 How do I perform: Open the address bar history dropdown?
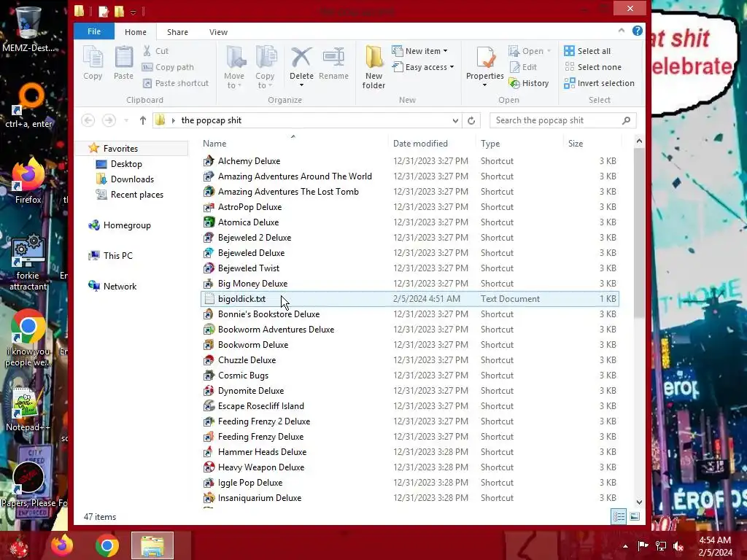tap(455, 120)
